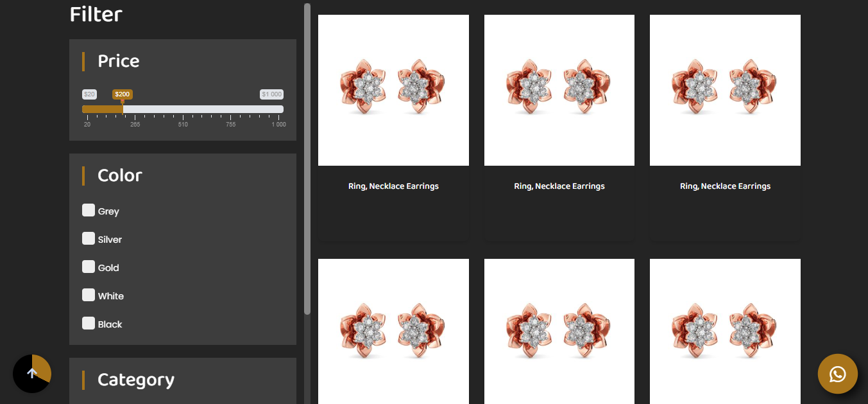Open right product image in top row
The width and height of the screenshot is (868, 404).
[x=725, y=90]
